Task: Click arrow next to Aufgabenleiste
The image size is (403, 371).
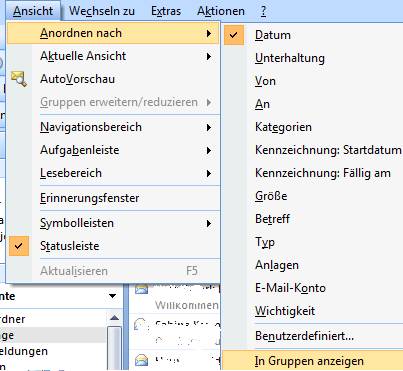Action: [x=209, y=150]
